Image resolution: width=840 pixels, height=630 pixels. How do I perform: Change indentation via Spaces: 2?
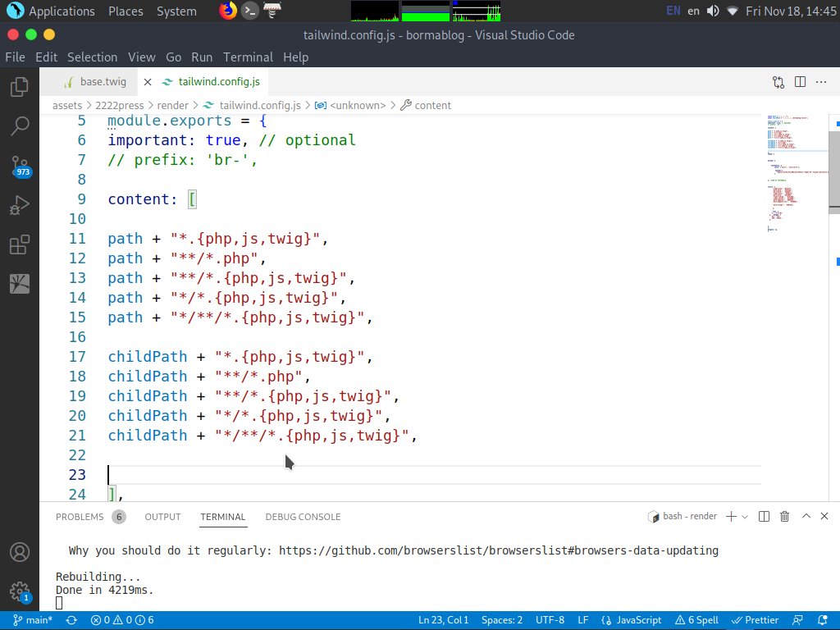502,620
